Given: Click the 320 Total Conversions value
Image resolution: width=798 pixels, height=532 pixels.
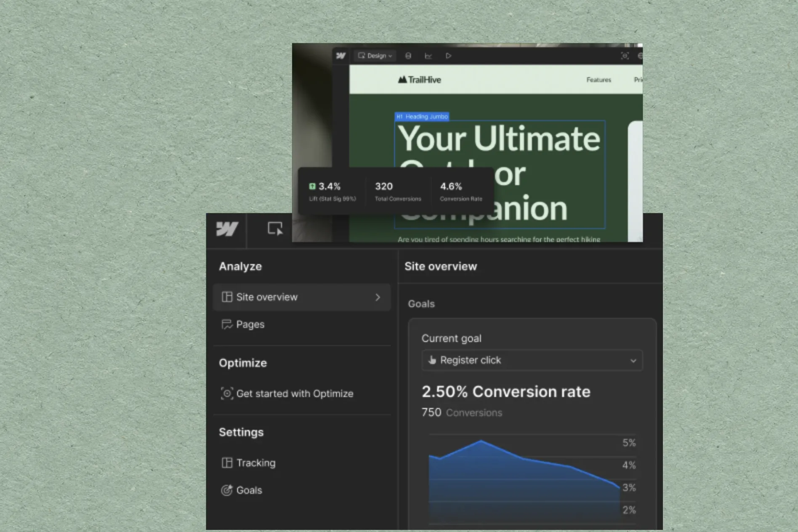Looking at the screenshot, I should (384, 186).
